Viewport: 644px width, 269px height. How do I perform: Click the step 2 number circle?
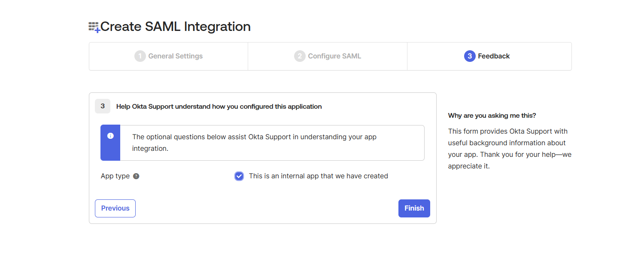[x=300, y=56]
